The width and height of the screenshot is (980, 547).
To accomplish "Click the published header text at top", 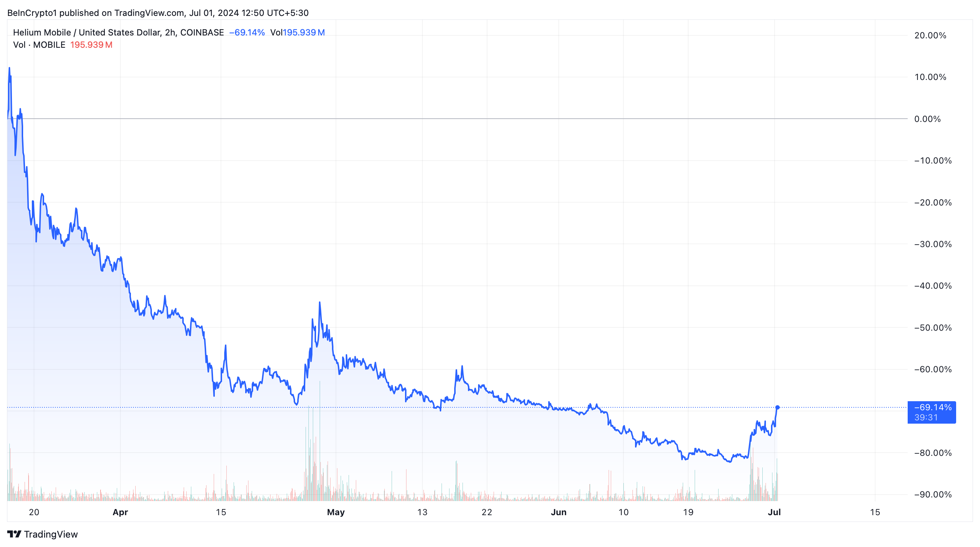I will point(158,13).
